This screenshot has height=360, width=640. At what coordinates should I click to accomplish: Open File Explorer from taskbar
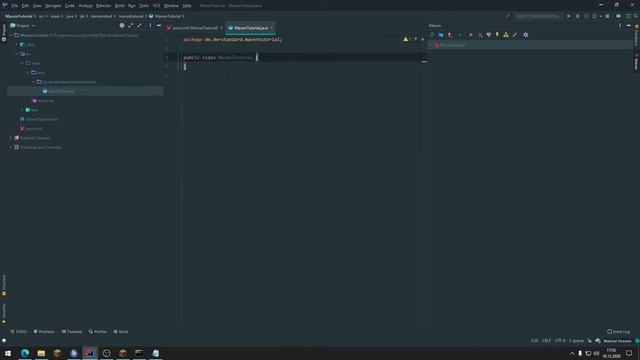[41, 353]
